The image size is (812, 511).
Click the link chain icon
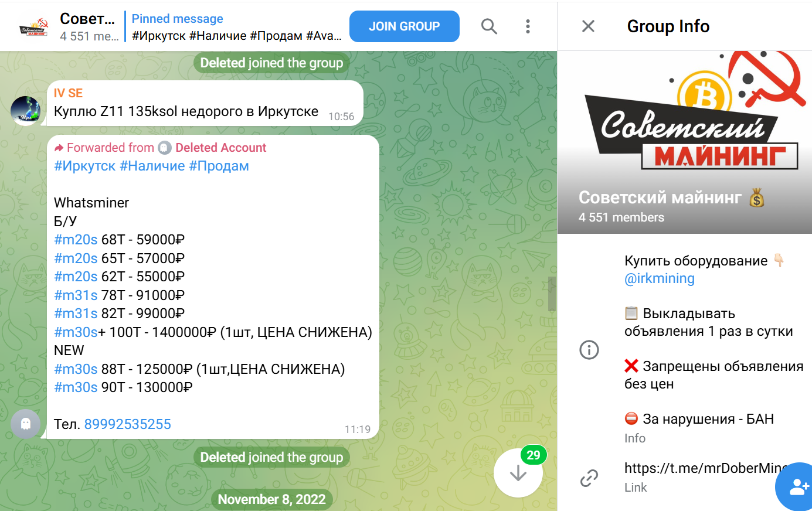point(589,478)
